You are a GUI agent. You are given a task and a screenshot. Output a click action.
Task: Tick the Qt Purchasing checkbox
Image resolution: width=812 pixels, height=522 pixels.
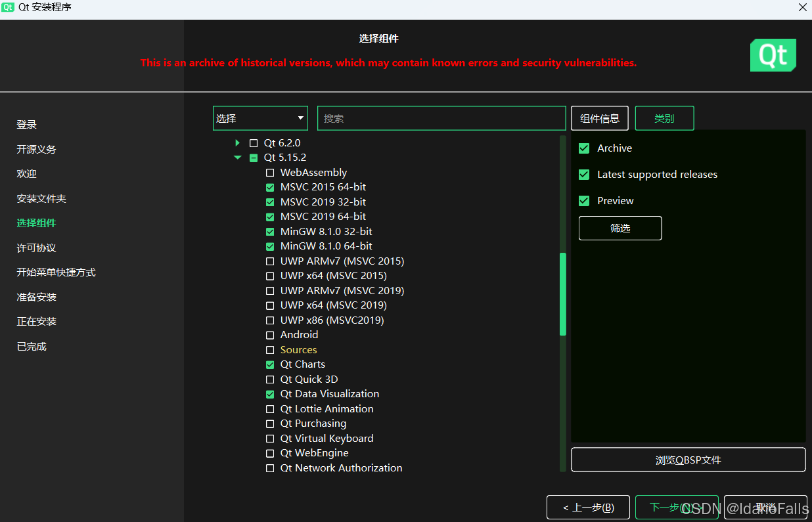270,424
